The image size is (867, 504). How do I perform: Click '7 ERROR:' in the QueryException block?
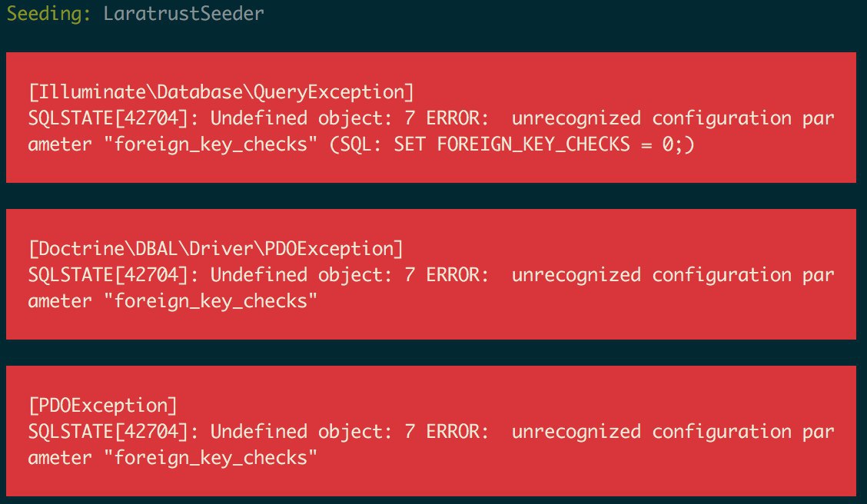(x=447, y=118)
